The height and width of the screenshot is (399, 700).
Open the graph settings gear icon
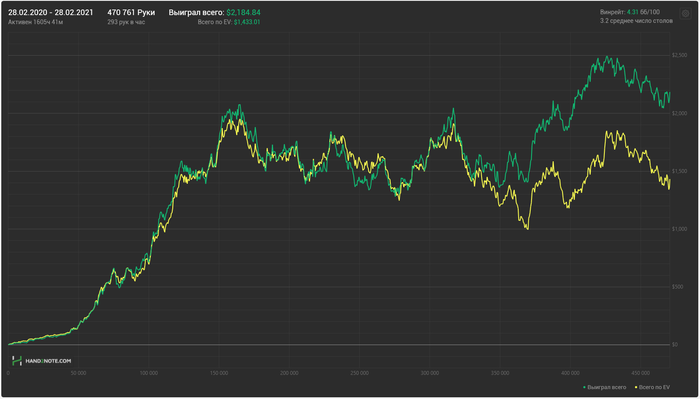pos(685,14)
